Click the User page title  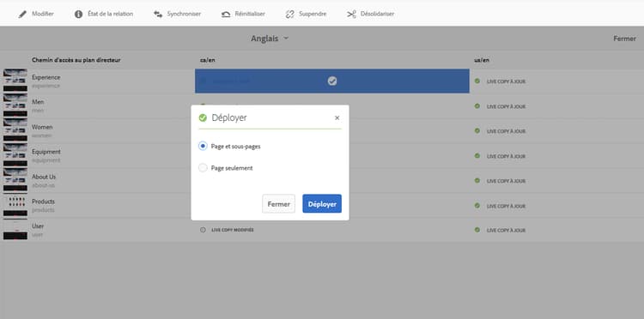pyautogui.click(x=38, y=226)
